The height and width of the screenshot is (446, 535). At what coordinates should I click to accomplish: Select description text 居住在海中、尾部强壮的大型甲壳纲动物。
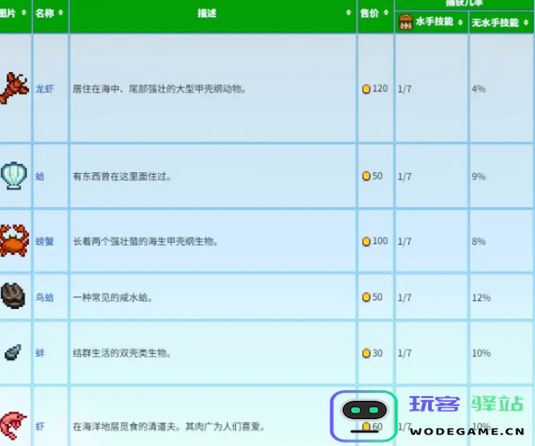(x=159, y=89)
